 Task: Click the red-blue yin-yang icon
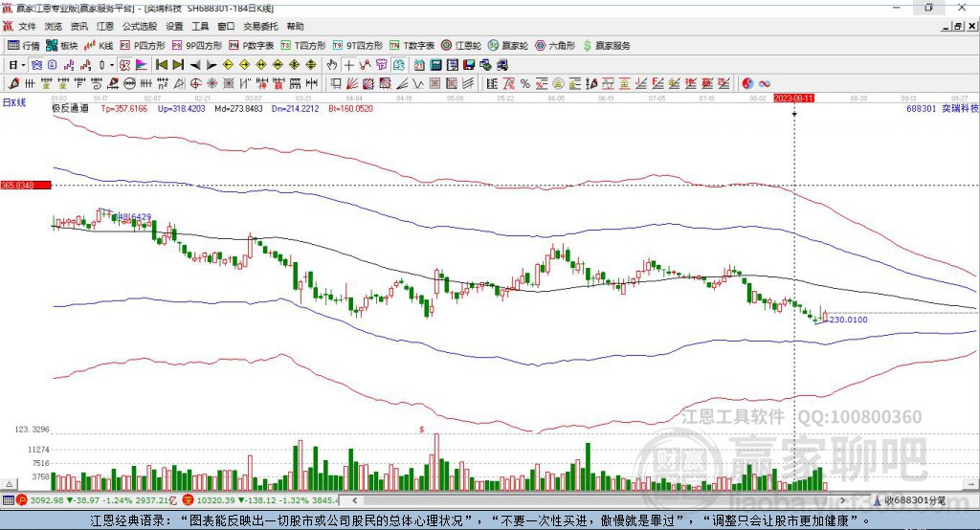tap(746, 83)
